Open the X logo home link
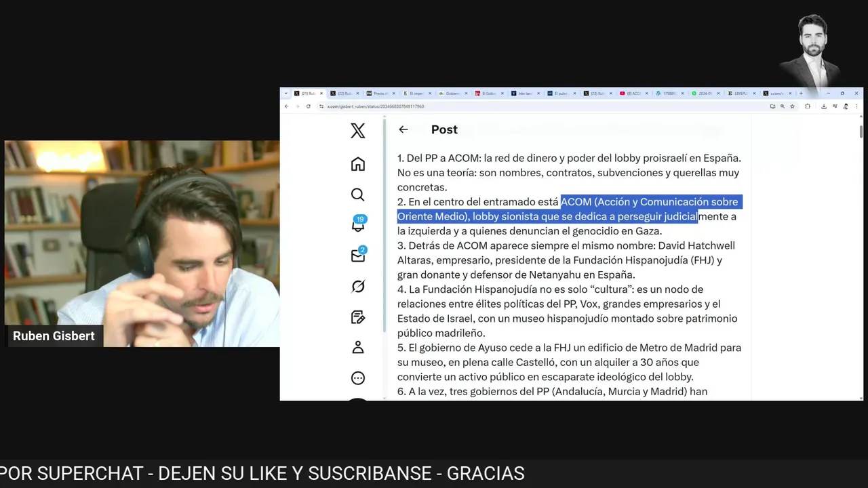 click(x=358, y=131)
